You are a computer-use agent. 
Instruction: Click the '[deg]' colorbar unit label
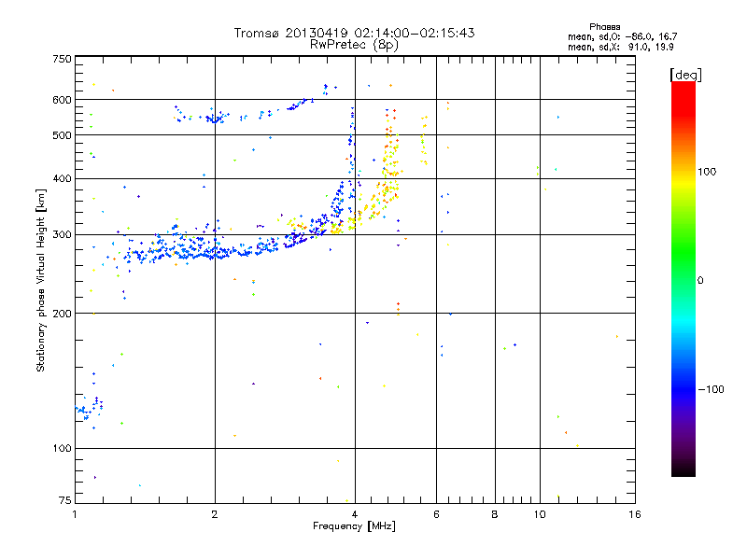click(685, 75)
